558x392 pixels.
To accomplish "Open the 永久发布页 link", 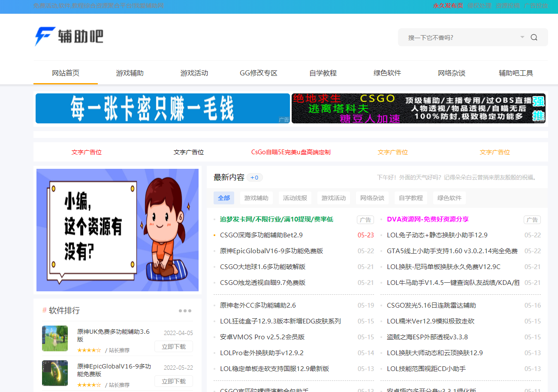I will click(448, 6).
